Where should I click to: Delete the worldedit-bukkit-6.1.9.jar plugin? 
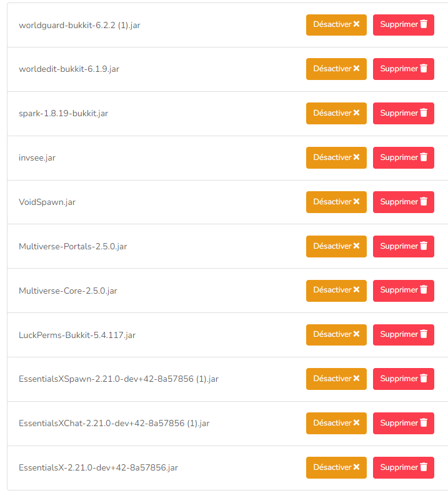click(403, 69)
